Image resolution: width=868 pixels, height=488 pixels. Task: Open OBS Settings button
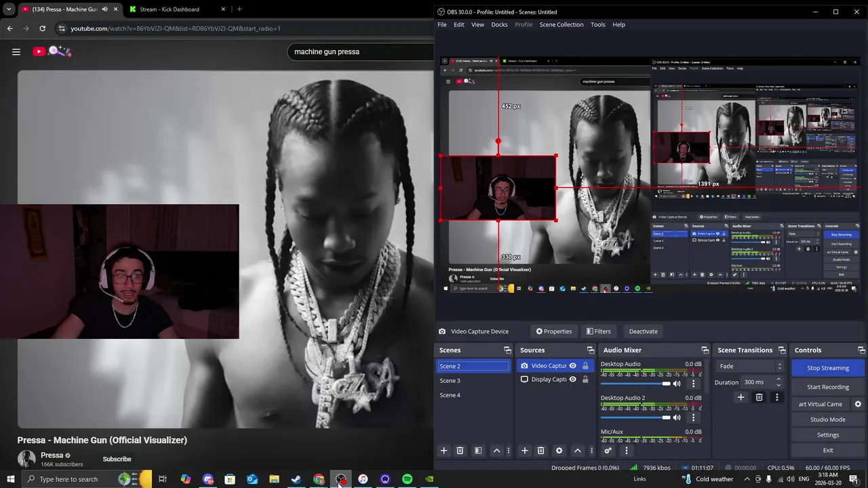click(x=827, y=435)
